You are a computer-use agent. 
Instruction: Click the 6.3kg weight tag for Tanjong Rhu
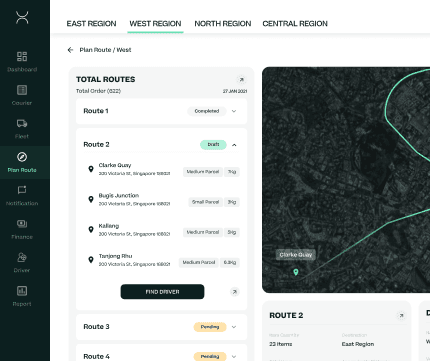(x=230, y=263)
